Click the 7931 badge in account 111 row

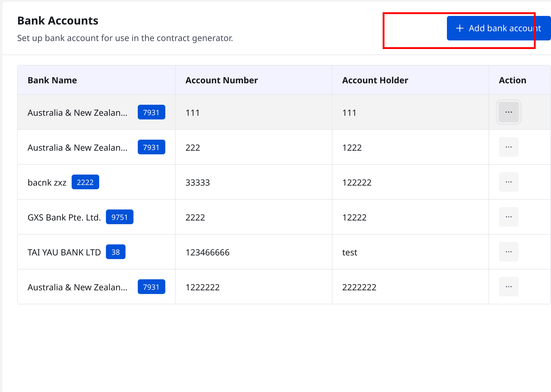pos(151,112)
